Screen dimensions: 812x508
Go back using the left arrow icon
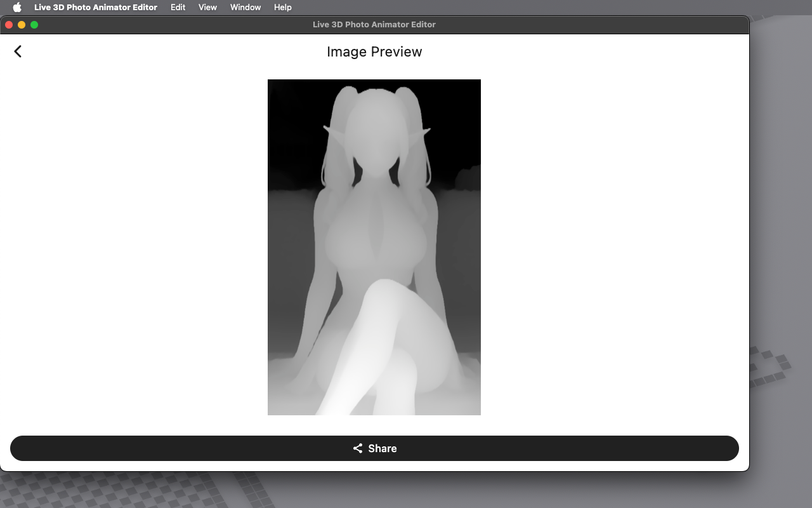[18, 51]
